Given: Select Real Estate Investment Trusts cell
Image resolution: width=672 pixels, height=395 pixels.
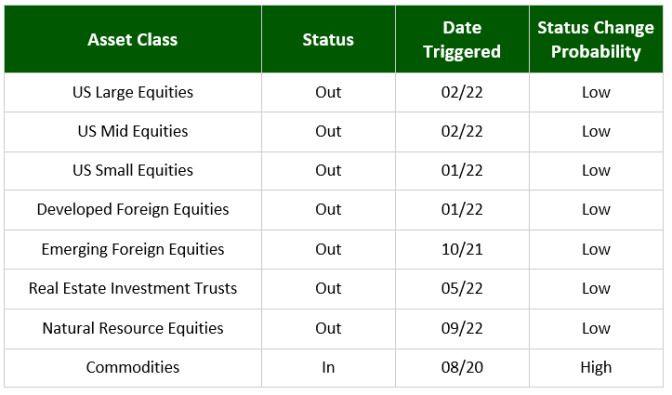Looking at the screenshot, I should pos(132,289).
